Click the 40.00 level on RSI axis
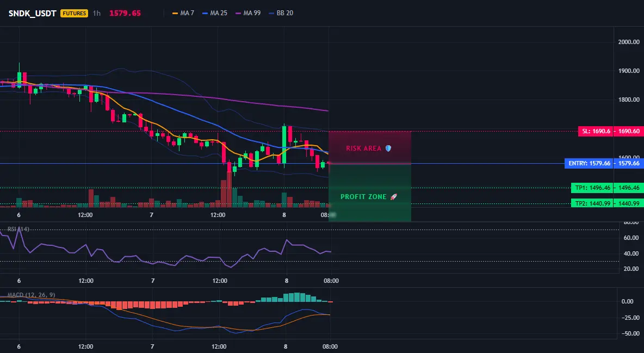644x353 pixels. pyautogui.click(x=631, y=253)
